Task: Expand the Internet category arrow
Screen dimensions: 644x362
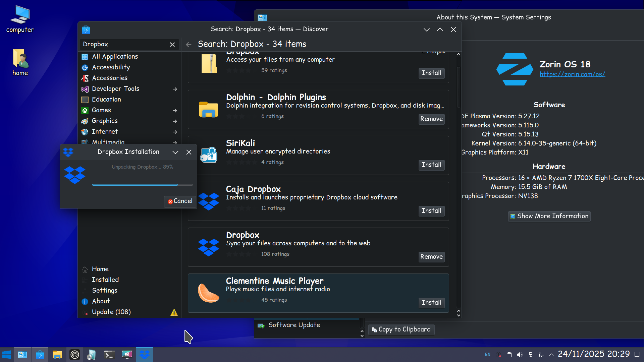Action: (175, 132)
